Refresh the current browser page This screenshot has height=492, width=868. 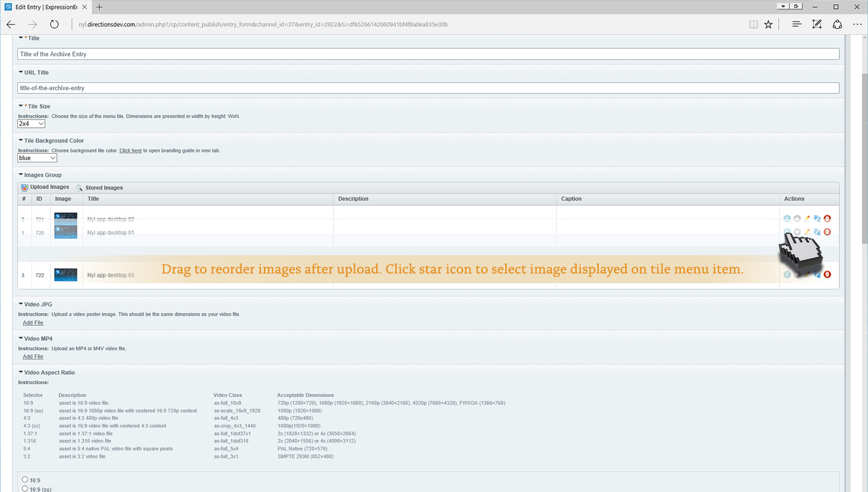coord(54,24)
